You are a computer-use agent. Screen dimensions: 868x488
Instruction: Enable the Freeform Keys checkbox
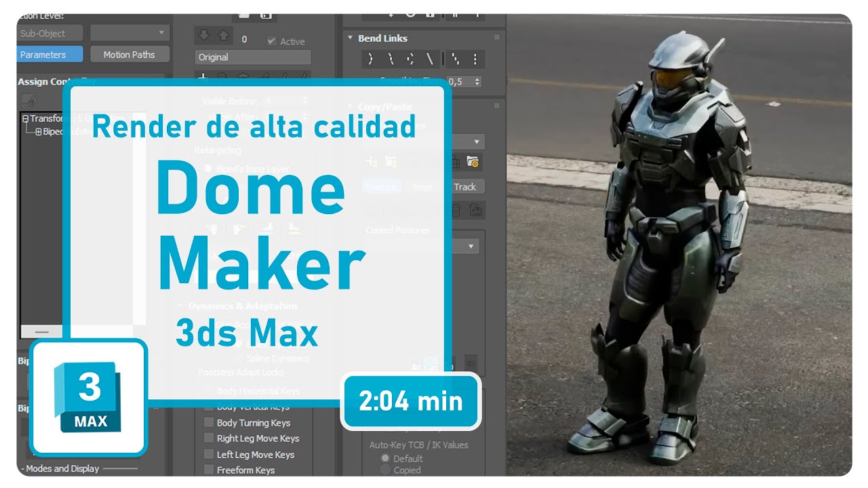(x=209, y=470)
